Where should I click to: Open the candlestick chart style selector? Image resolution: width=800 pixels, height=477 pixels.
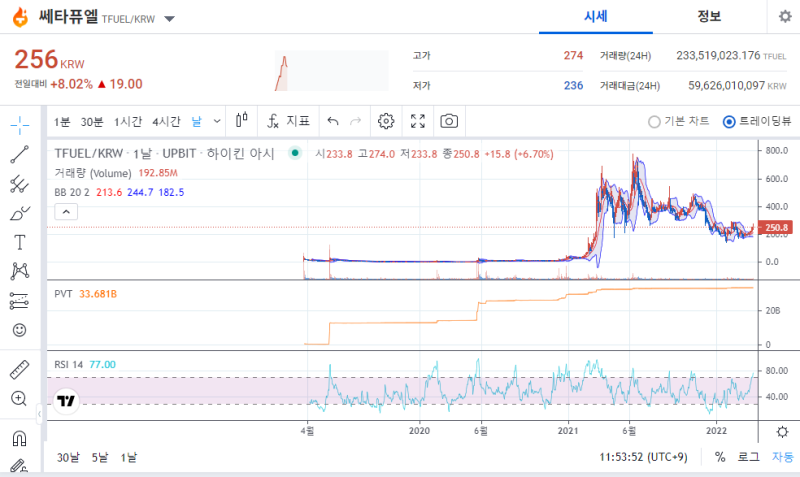click(x=242, y=121)
